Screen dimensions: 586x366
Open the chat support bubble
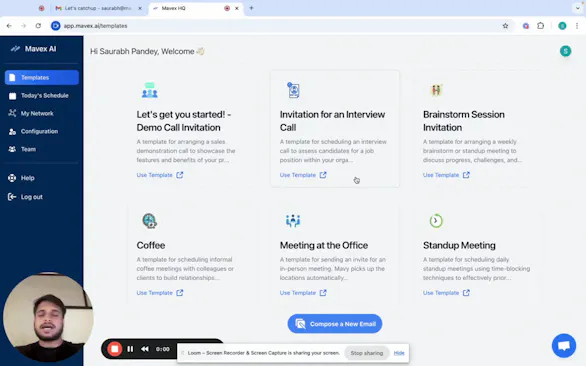(564, 345)
